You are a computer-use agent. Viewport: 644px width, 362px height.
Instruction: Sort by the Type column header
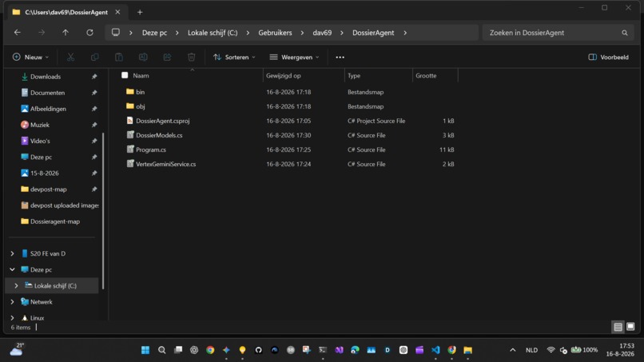[x=354, y=76]
